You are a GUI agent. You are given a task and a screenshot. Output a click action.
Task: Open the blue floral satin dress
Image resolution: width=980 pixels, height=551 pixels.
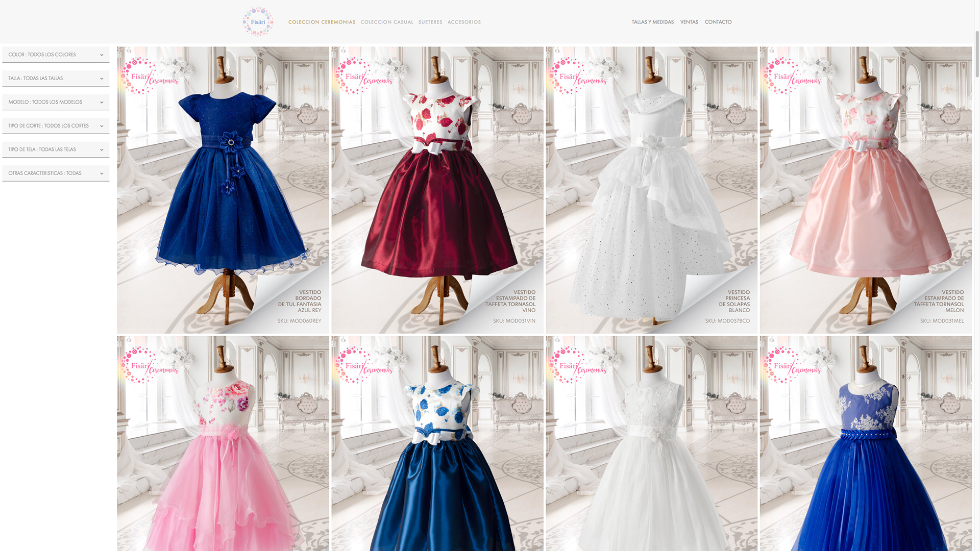(x=437, y=443)
